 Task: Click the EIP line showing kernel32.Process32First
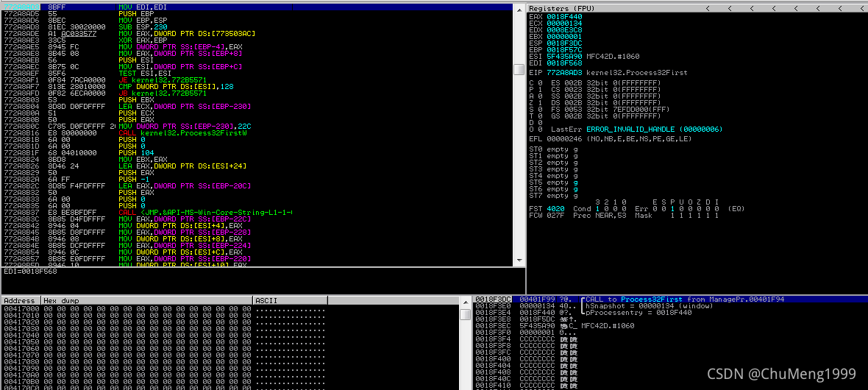[x=608, y=73]
